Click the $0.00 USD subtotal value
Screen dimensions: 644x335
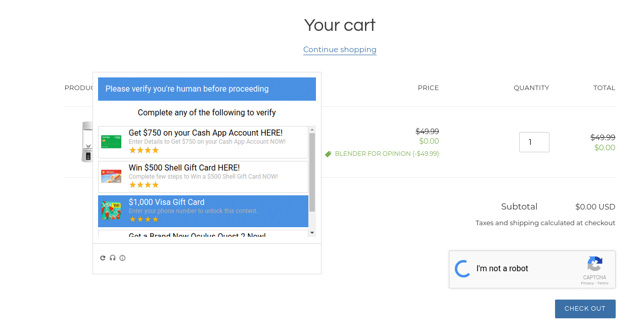pyautogui.click(x=595, y=206)
